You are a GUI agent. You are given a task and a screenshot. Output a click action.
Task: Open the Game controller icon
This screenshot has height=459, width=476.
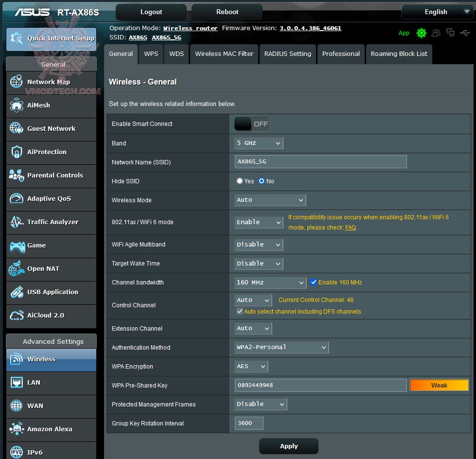point(18,246)
